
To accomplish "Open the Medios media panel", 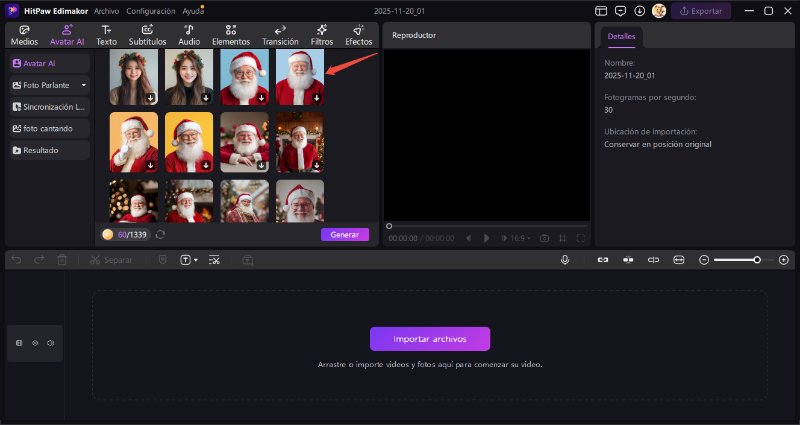I will [24, 35].
